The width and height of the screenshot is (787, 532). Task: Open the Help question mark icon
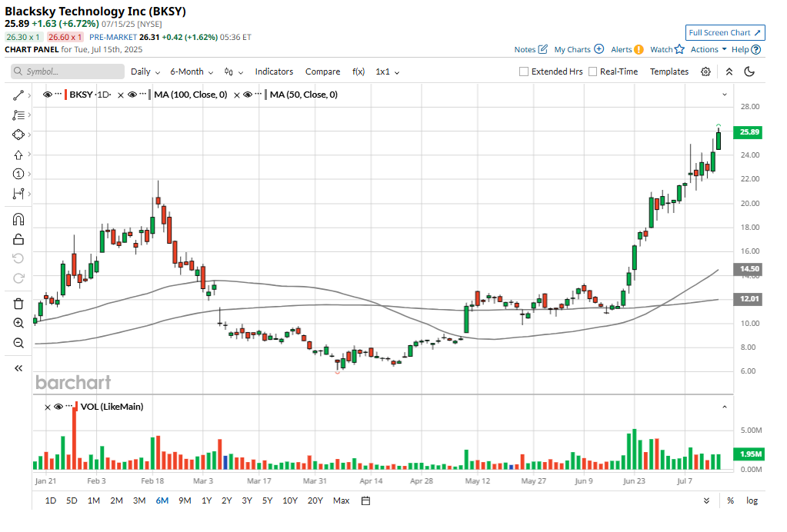point(756,50)
